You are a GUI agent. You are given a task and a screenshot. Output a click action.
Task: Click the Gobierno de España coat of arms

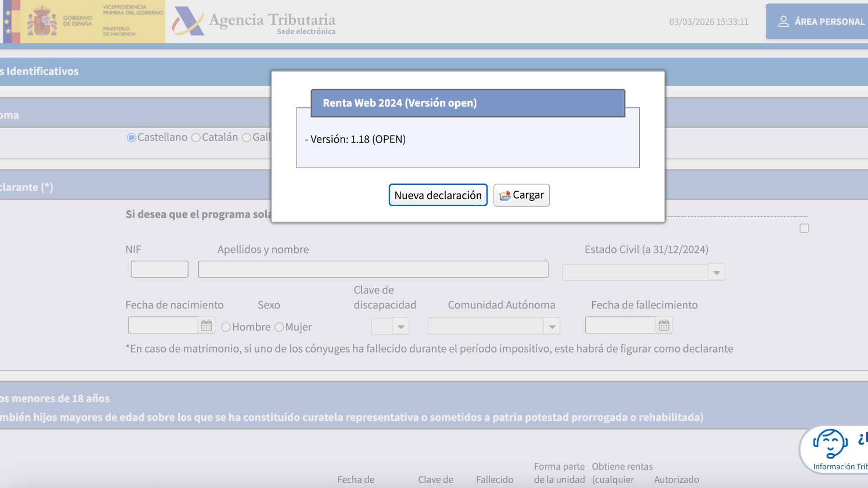[41, 22]
